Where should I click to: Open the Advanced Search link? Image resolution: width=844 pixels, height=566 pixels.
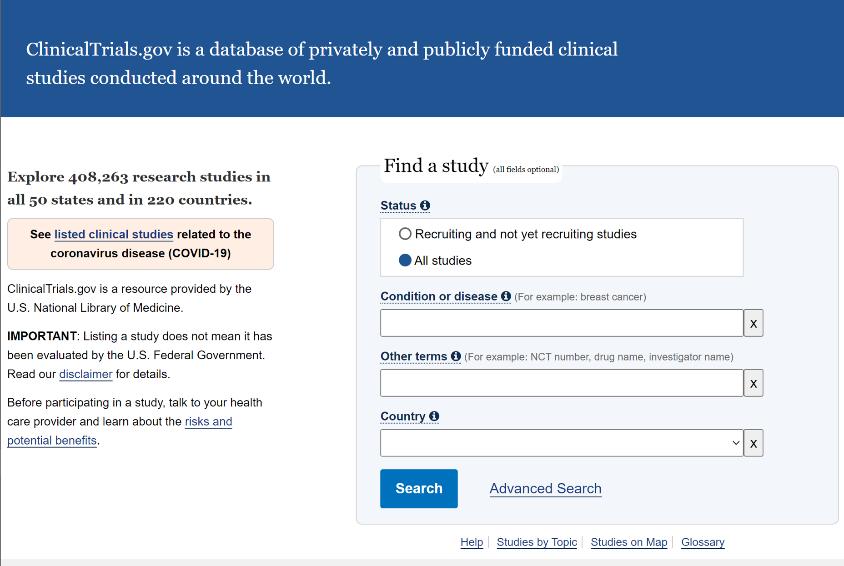[545, 489]
